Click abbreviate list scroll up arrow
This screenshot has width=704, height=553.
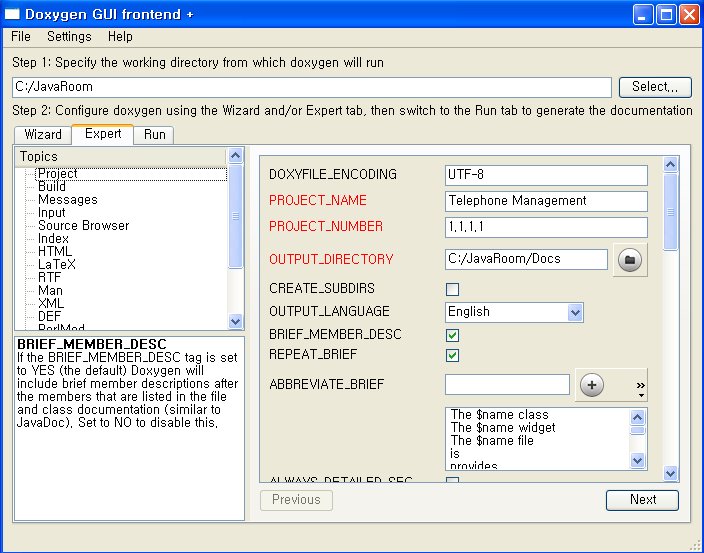click(638, 418)
